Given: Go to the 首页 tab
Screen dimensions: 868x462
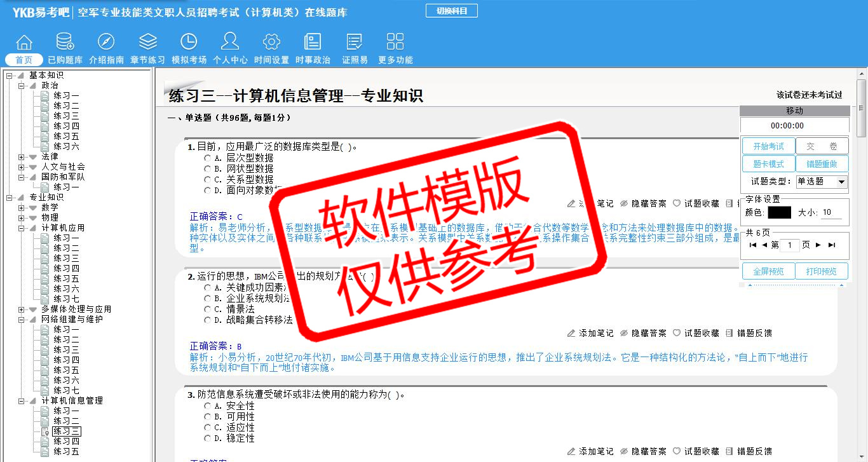Looking at the screenshot, I should 24,60.
